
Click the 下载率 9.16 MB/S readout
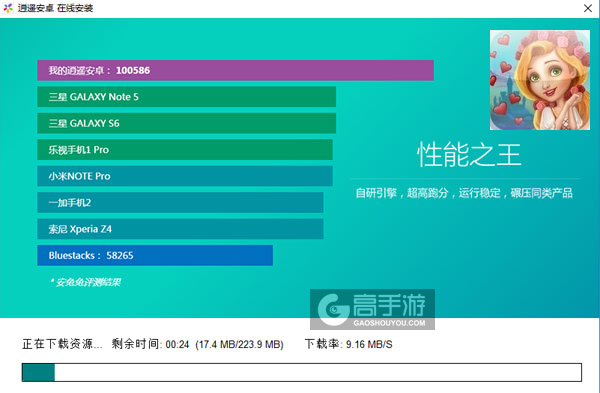pyautogui.click(x=349, y=344)
